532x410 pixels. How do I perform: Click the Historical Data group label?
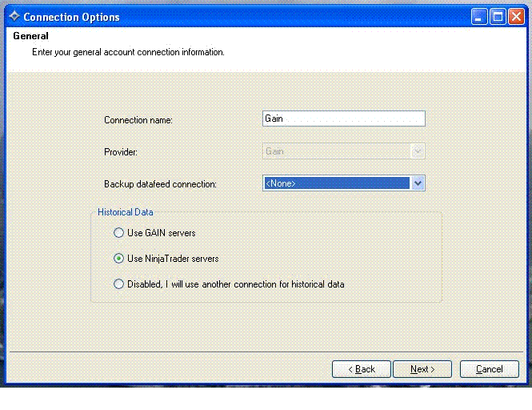coord(125,212)
